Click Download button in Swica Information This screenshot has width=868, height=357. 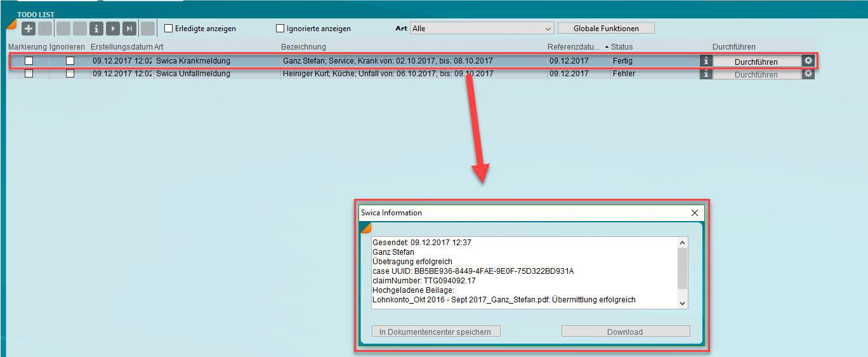tap(625, 332)
